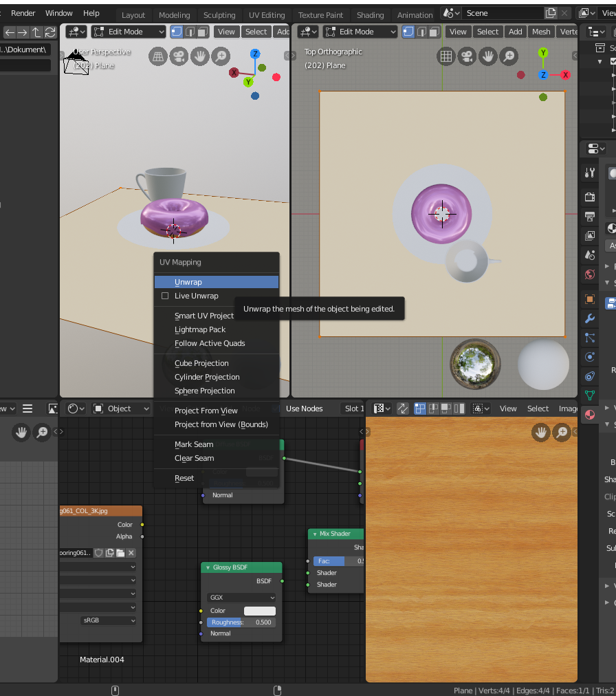
Task: Click the Render properties camera-back icon
Action: tap(589, 197)
